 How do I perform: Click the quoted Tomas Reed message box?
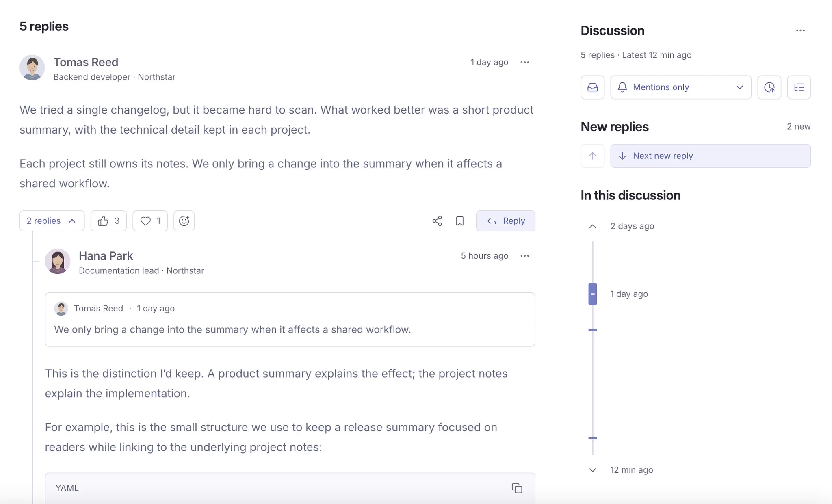[x=290, y=320]
